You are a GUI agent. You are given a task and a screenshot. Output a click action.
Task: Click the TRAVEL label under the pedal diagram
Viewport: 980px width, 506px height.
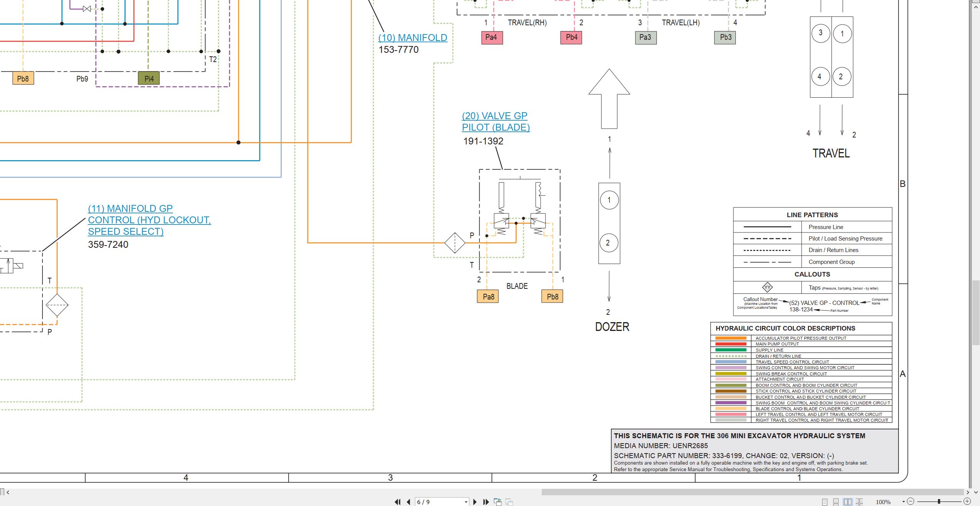point(831,153)
